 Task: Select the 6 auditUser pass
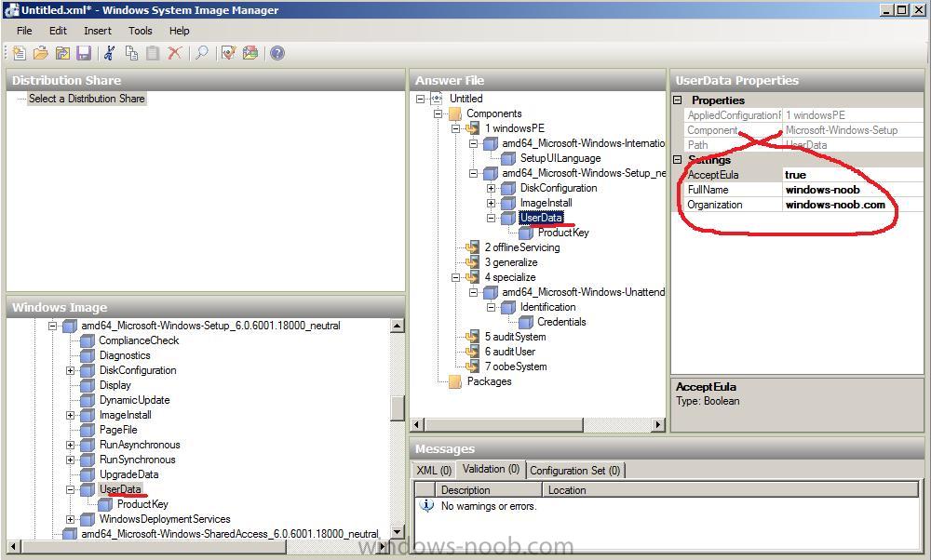coord(510,352)
